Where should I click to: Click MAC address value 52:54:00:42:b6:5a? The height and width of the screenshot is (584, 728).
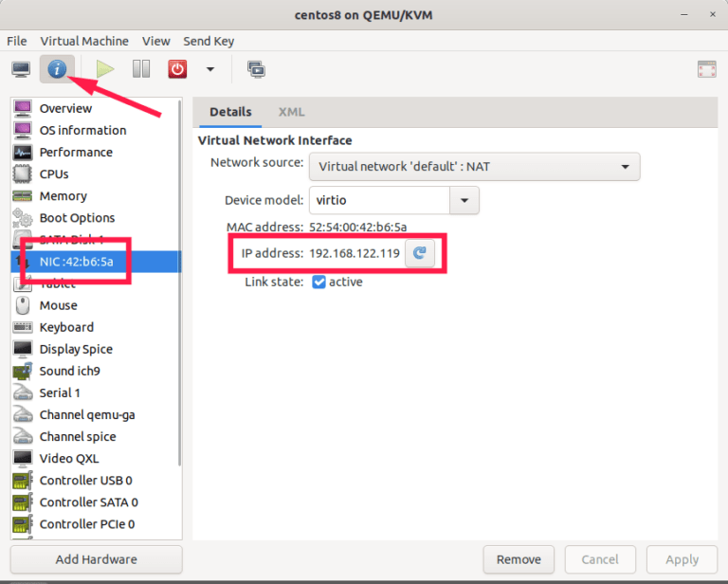[x=358, y=227]
